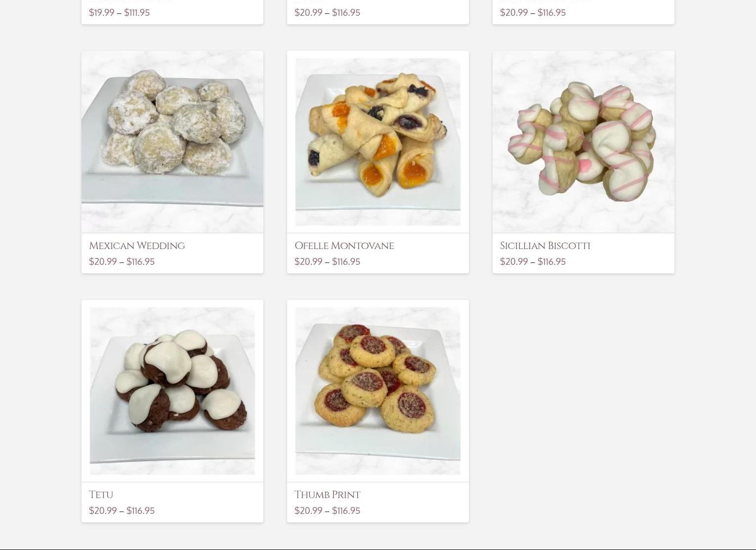Viewport: 756px width, 550px height.
Task: Open the Tetu cookie photo
Action: coord(172,391)
